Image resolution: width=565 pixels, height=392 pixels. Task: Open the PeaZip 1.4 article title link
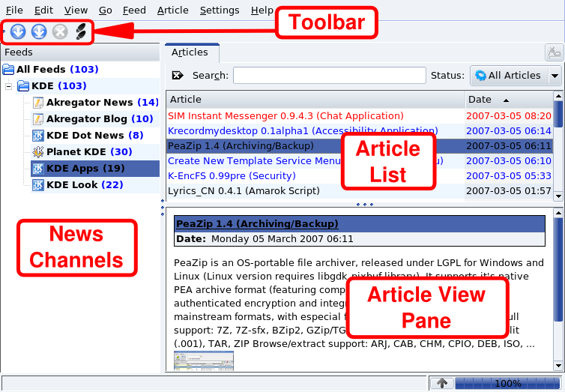[256, 224]
